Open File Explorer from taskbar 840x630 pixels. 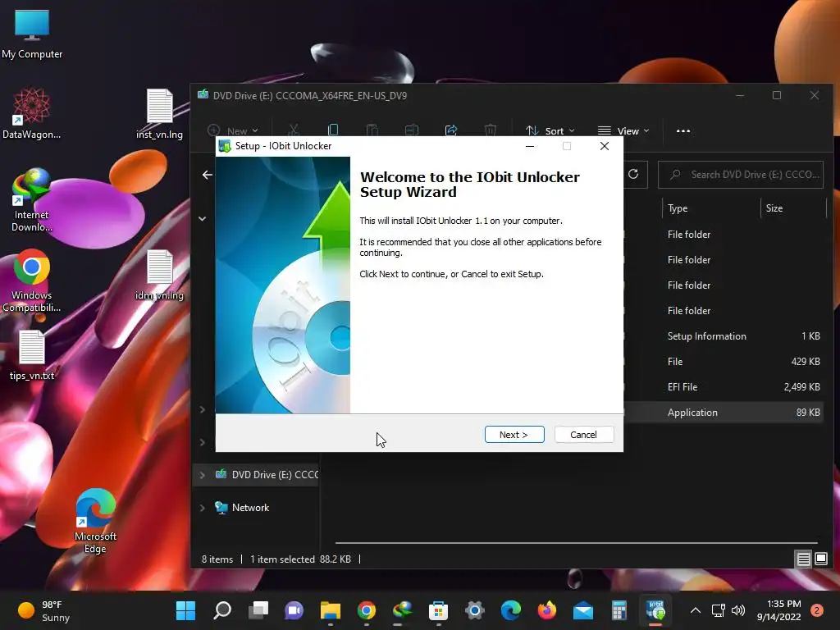331,610
